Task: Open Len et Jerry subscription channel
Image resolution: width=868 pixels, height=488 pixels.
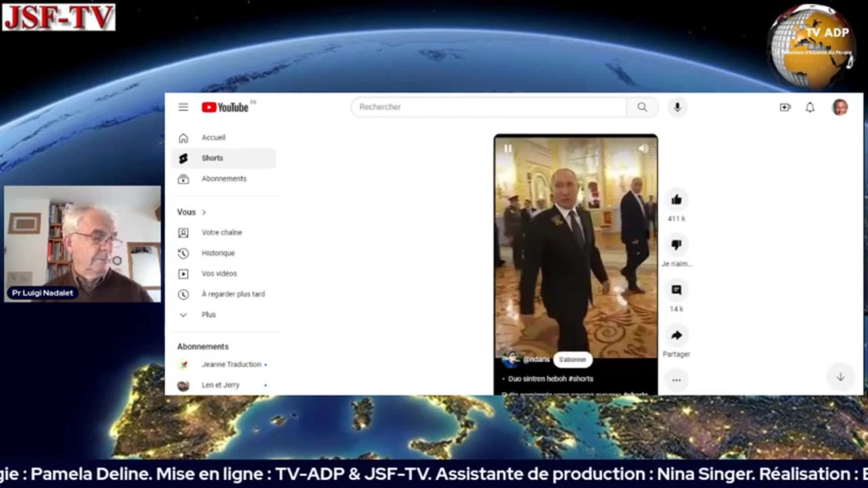Action: tap(224, 385)
